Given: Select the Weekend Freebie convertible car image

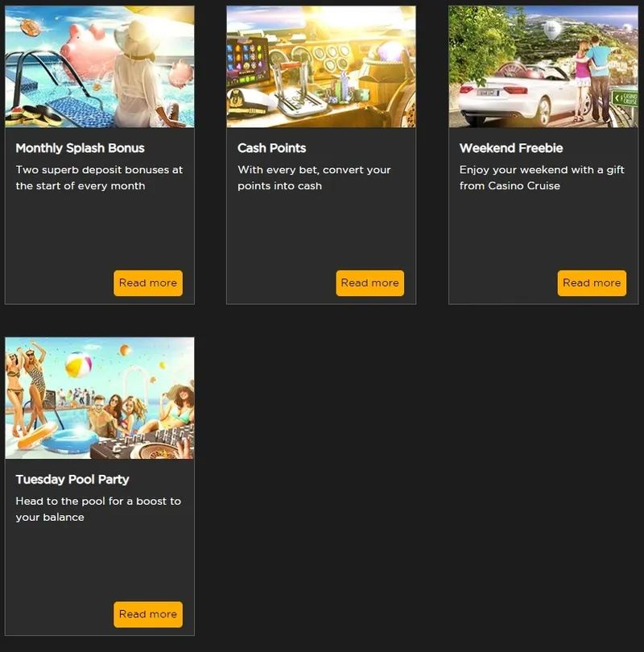Looking at the screenshot, I should click(543, 67).
